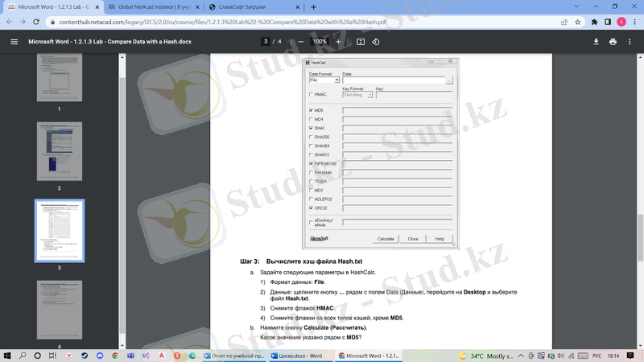Print the PDF document

click(613, 41)
